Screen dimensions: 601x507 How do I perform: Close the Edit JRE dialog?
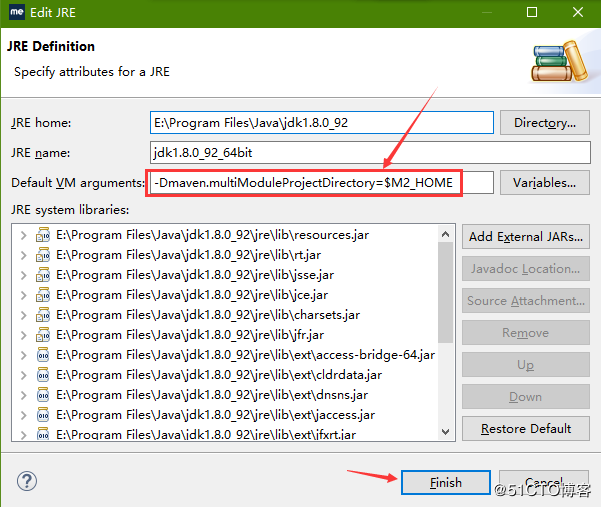[x=578, y=12]
